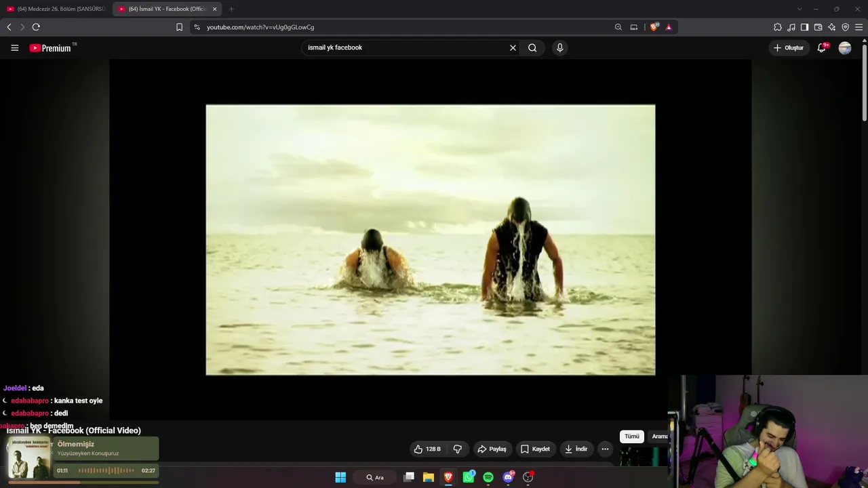Click the Ölmemişiz song title

point(76,444)
